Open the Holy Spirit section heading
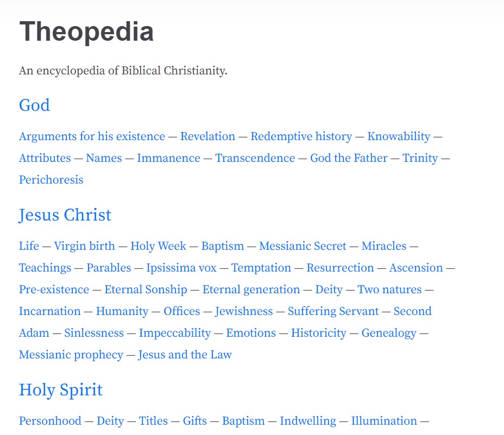The image size is (504, 435). point(60,389)
